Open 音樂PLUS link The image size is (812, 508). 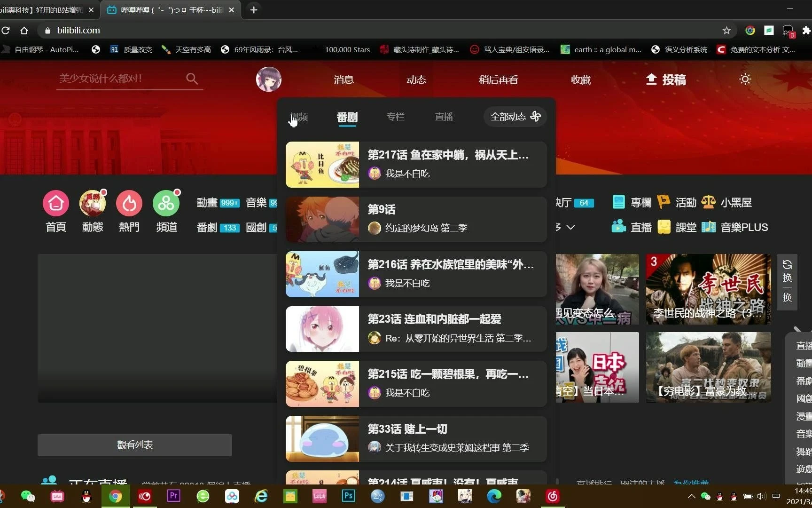pos(734,227)
